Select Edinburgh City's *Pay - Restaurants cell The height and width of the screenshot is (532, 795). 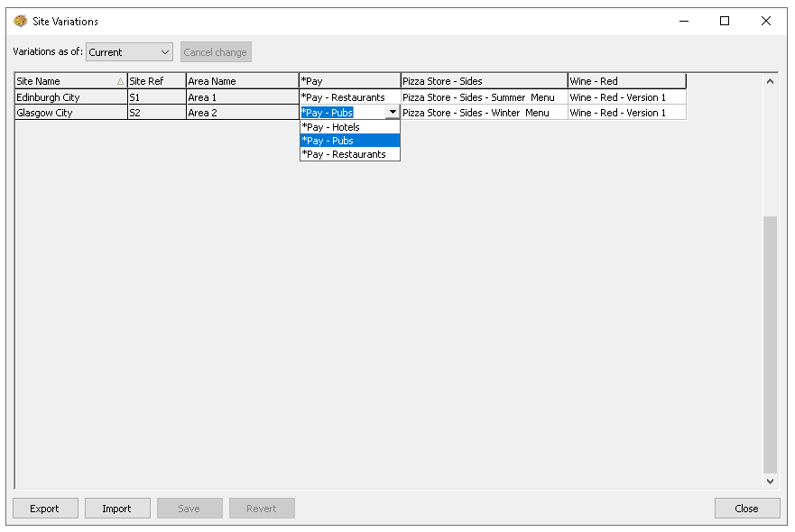[349, 97]
